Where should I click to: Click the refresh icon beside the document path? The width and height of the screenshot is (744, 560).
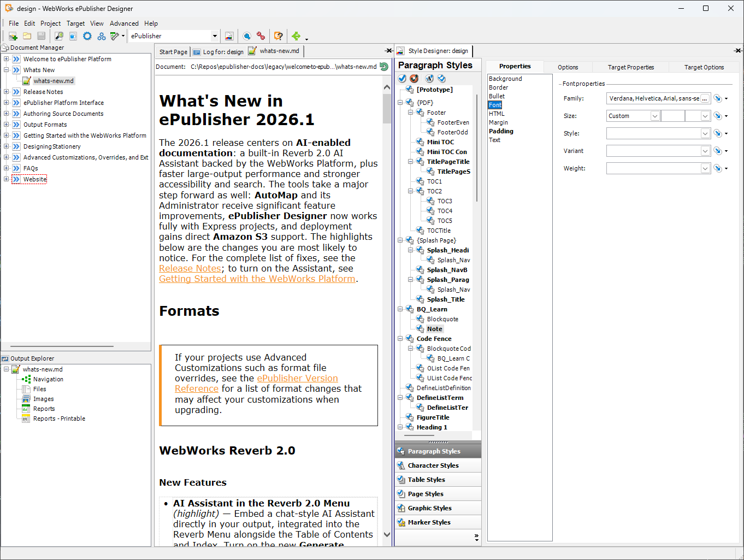point(384,67)
